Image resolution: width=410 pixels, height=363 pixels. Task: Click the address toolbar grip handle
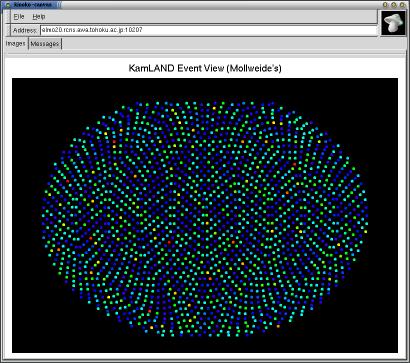point(8,30)
